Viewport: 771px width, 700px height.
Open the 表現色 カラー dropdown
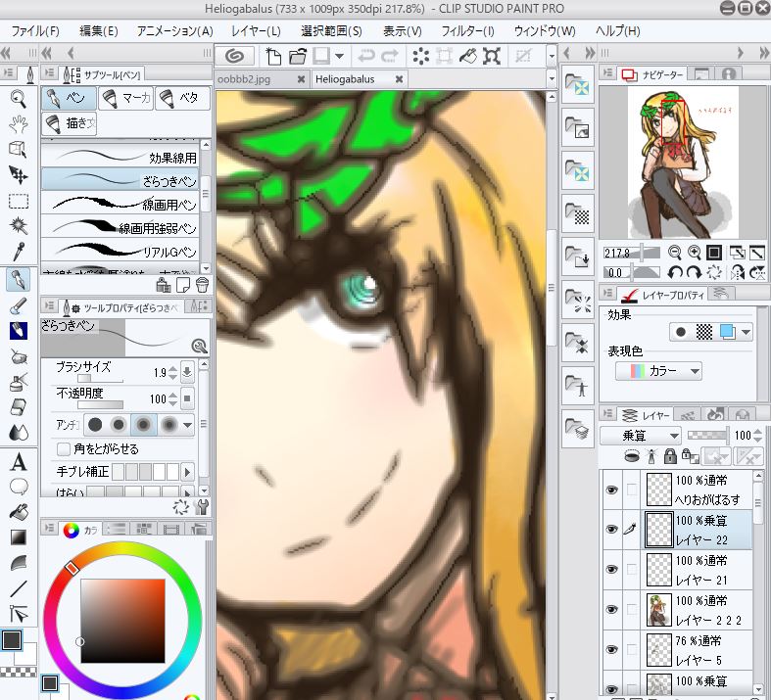(658, 371)
